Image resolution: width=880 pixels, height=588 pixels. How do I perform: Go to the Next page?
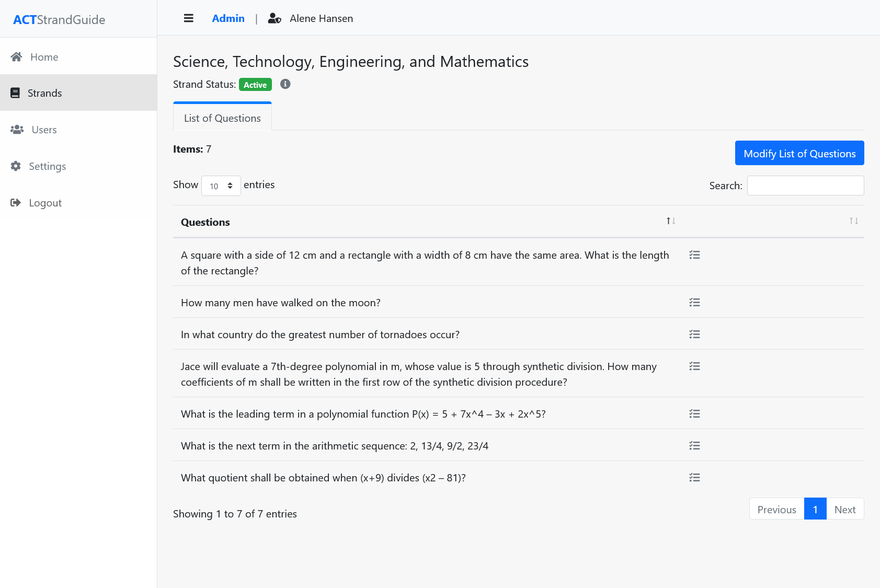[844, 509]
